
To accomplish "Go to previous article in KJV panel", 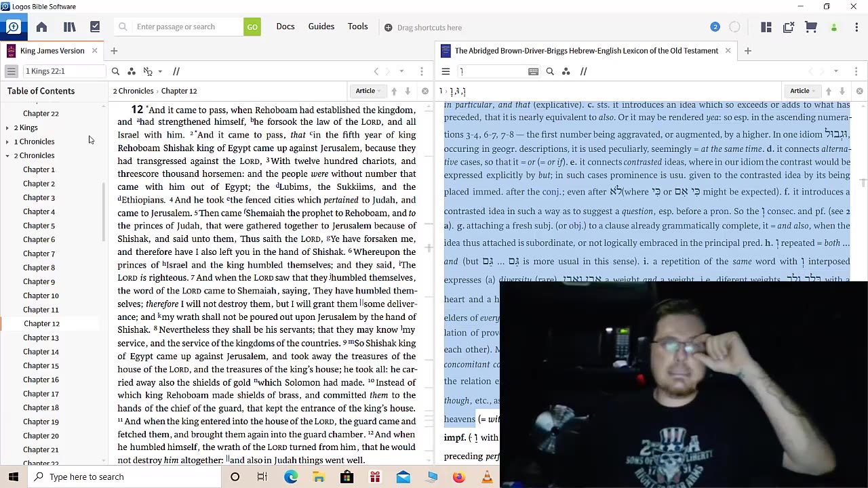I will click(x=394, y=91).
